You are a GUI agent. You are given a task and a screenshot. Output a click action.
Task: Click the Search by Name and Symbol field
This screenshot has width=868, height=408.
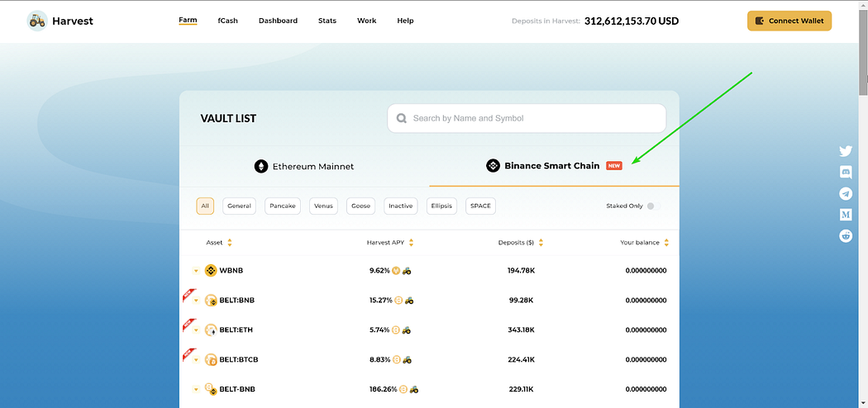click(527, 118)
